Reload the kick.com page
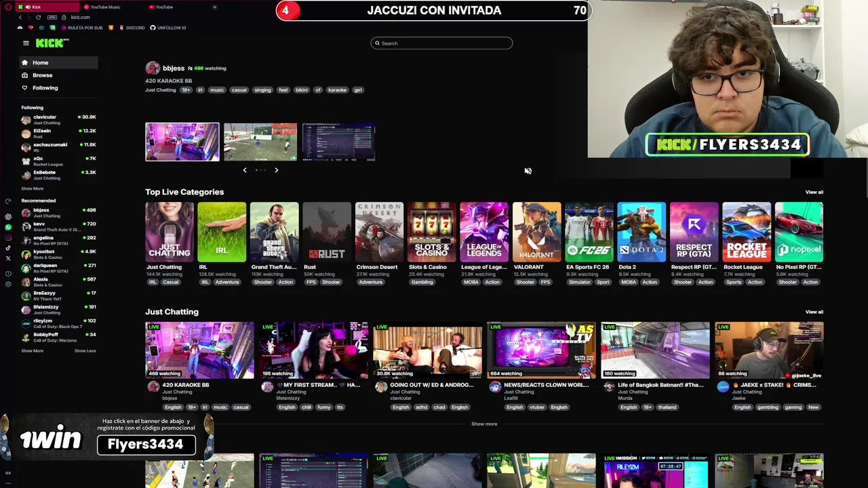868x488 pixels. pos(38,17)
